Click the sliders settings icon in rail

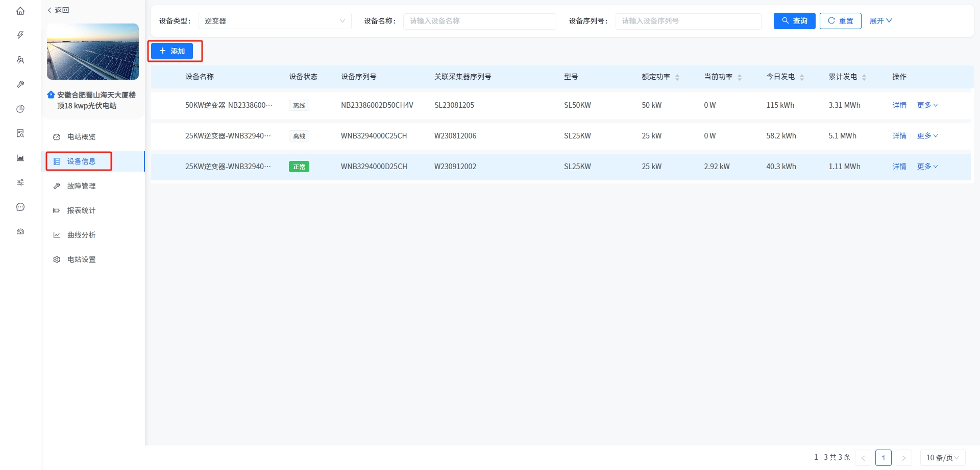(20, 182)
